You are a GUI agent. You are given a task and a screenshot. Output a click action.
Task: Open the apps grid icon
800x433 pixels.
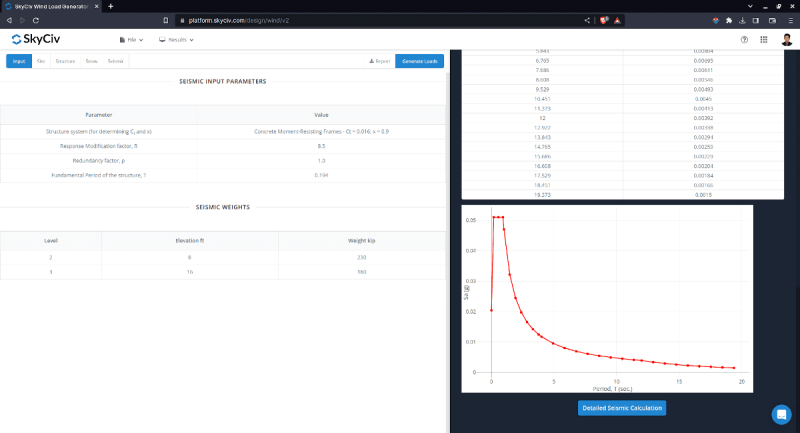tap(764, 40)
